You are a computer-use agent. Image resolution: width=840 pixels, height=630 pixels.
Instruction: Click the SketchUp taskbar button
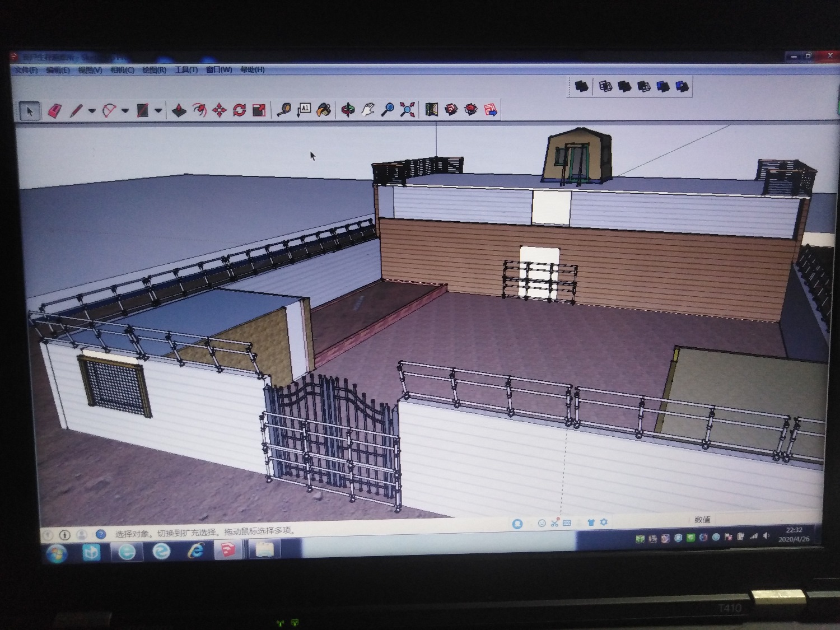point(228,550)
